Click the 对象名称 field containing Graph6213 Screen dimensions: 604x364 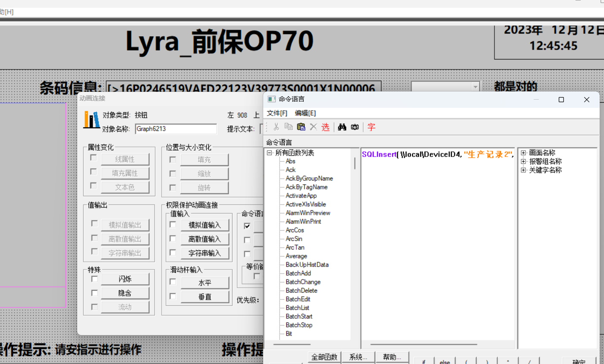click(x=176, y=129)
